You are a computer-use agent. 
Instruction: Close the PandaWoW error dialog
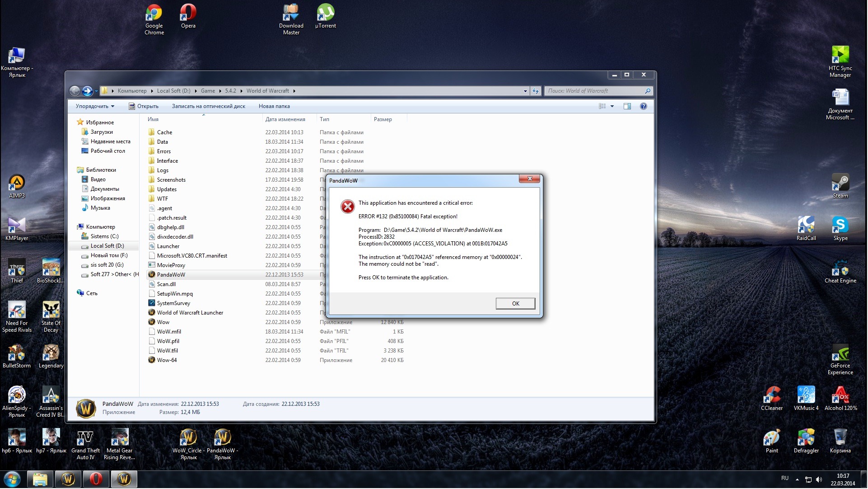(x=530, y=179)
